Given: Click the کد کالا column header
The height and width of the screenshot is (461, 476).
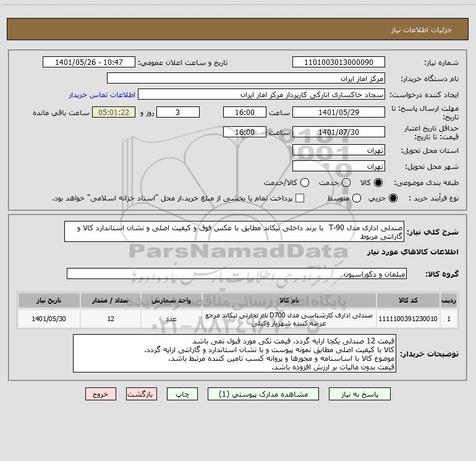Looking at the screenshot, I should (x=408, y=300).
